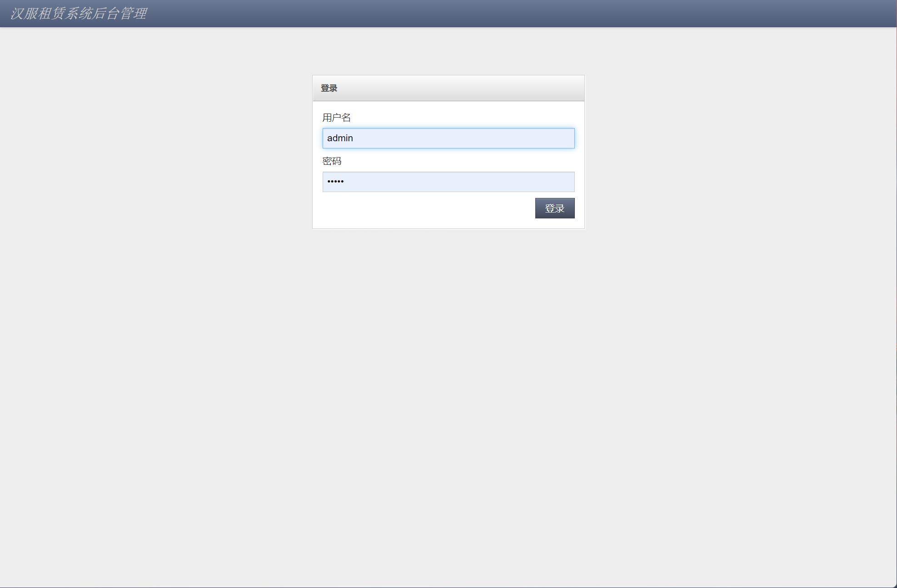The height and width of the screenshot is (588, 897).
Task: Focus the 用户名 input field
Action: [x=448, y=138]
